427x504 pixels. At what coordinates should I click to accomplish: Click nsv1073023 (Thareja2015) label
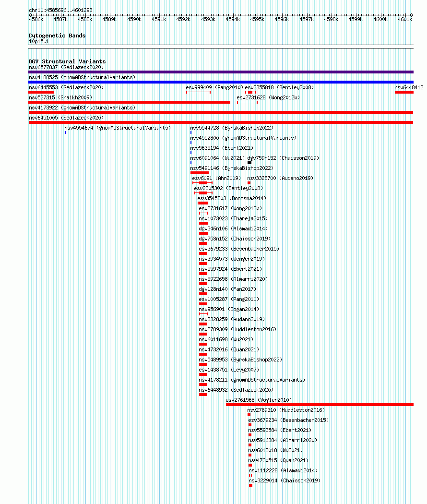coord(233,218)
